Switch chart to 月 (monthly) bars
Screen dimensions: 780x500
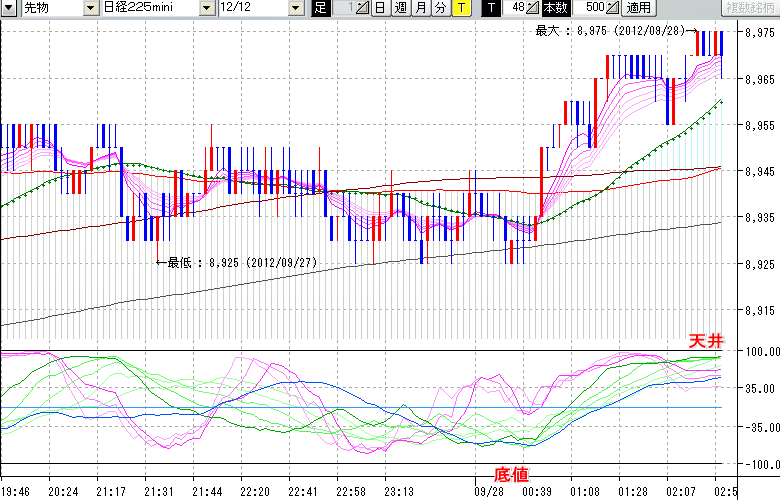[x=420, y=8]
